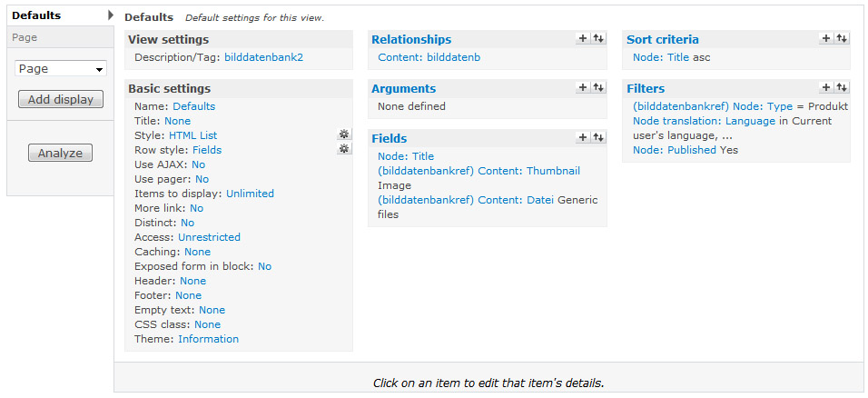
Task: Select the Defaults display tab
Action: coord(36,15)
